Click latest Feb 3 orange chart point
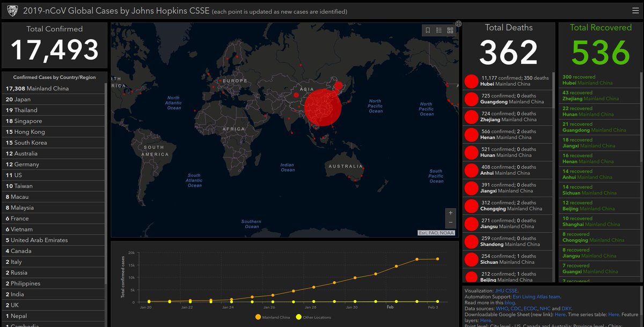The image size is (644, 327). [437, 259]
